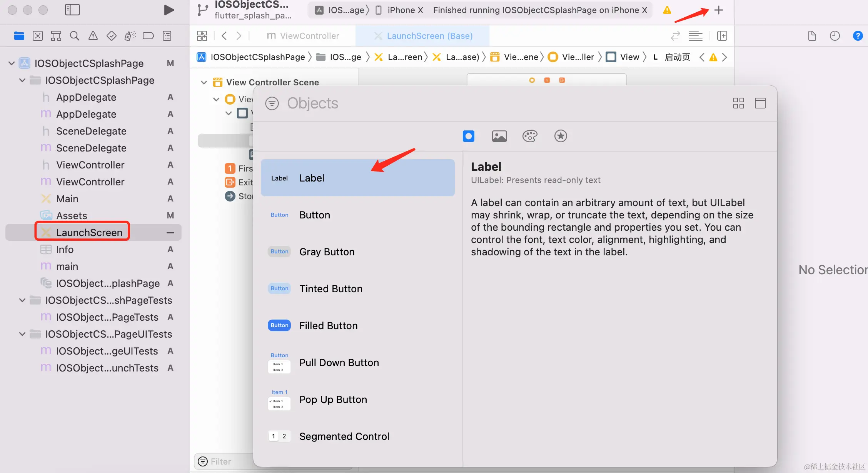This screenshot has height=473, width=868.
Task: Switch library to grid icon view
Action: point(738,103)
